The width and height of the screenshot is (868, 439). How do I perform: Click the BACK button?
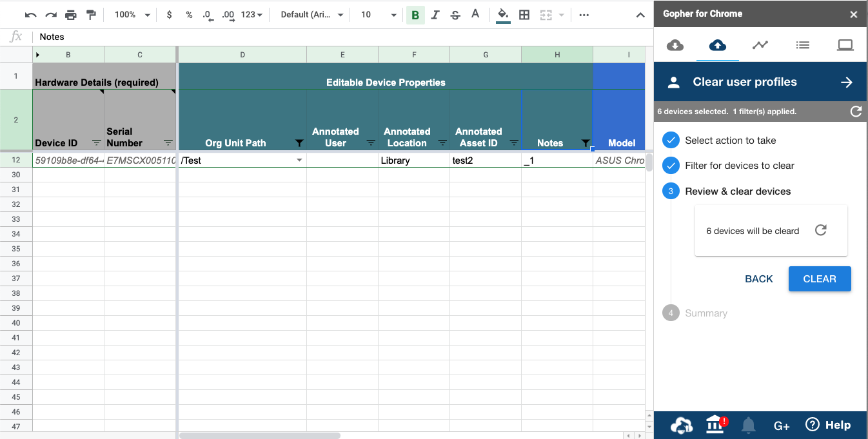(x=758, y=279)
